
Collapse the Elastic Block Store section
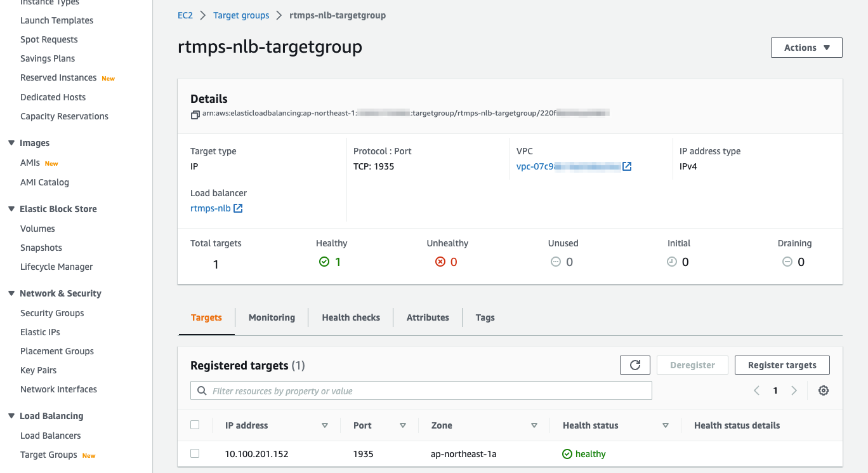(11, 209)
